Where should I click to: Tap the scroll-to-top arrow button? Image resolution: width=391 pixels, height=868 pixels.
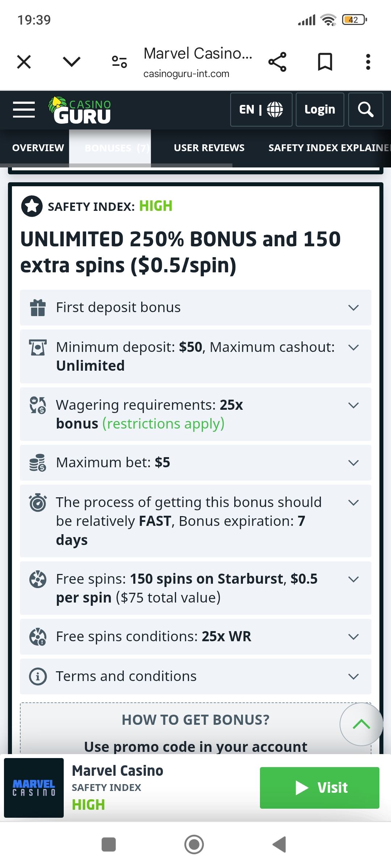point(361,724)
